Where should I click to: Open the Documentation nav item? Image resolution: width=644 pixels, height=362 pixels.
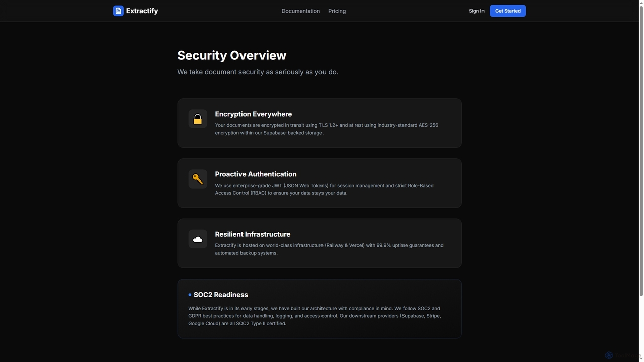[x=301, y=11]
